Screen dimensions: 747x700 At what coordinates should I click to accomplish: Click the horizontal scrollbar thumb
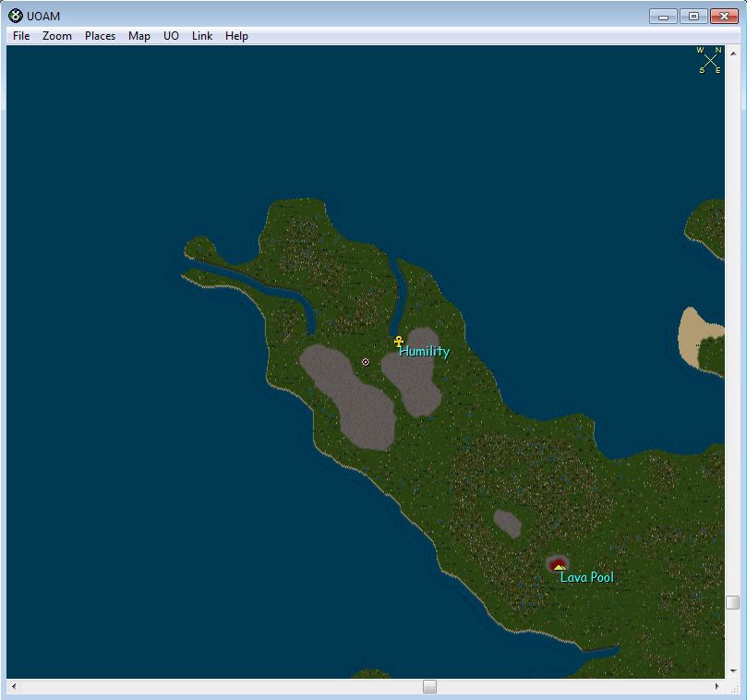coord(429,687)
